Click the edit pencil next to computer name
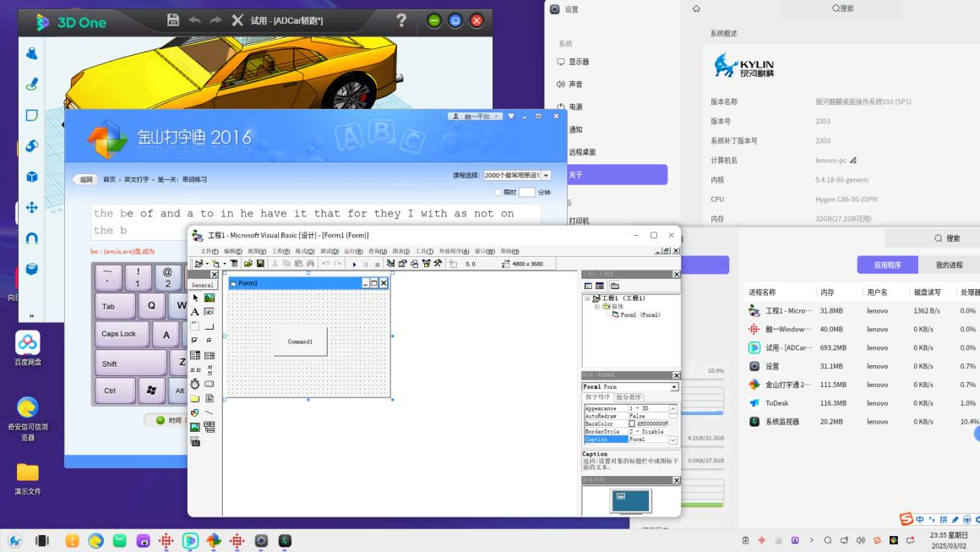Image resolution: width=980 pixels, height=552 pixels. [854, 161]
